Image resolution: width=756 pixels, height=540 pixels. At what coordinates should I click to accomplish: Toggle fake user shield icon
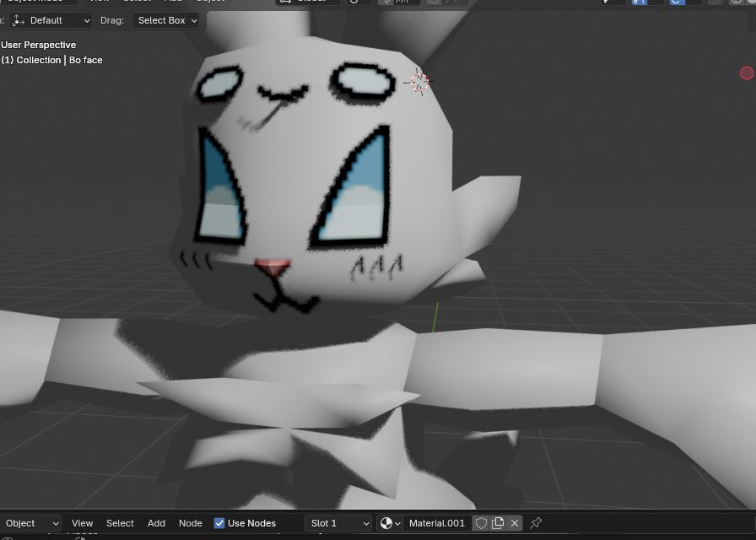(481, 523)
